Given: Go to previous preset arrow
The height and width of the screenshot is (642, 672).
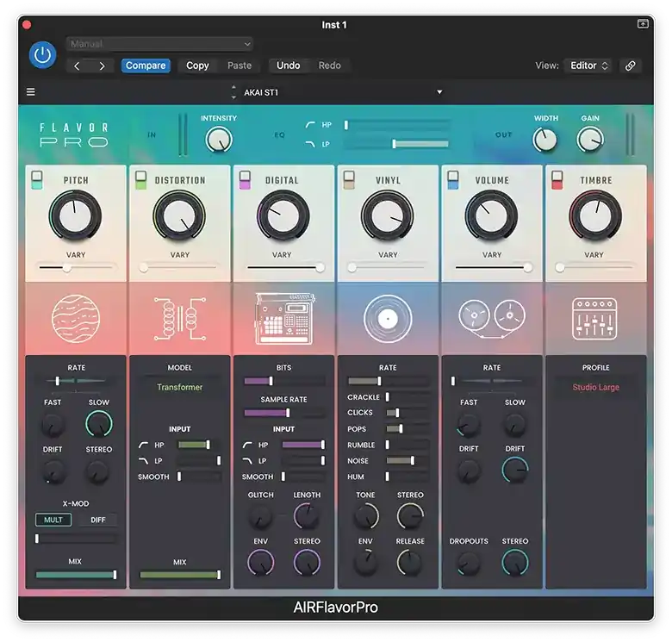Looking at the screenshot, I should pyautogui.click(x=78, y=66).
